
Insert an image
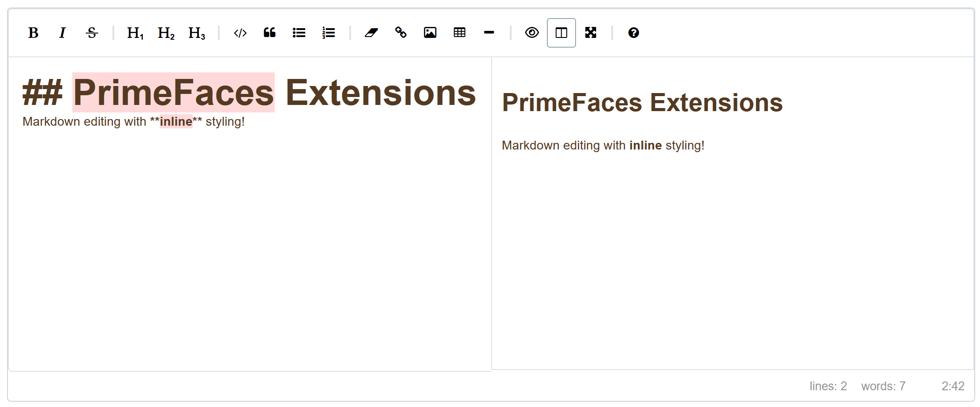pyautogui.click(x=430, y=33)
